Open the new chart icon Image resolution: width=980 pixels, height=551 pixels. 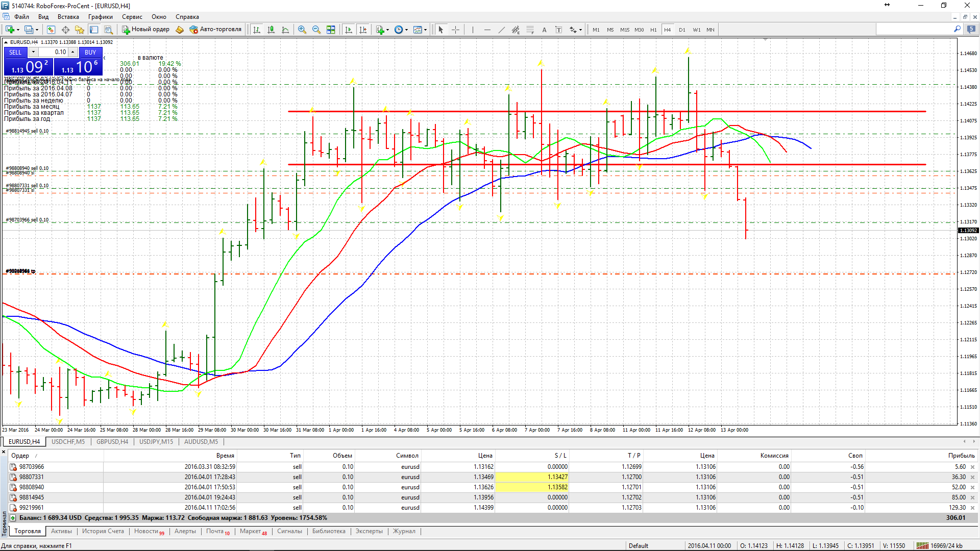[x=10, y=30]
